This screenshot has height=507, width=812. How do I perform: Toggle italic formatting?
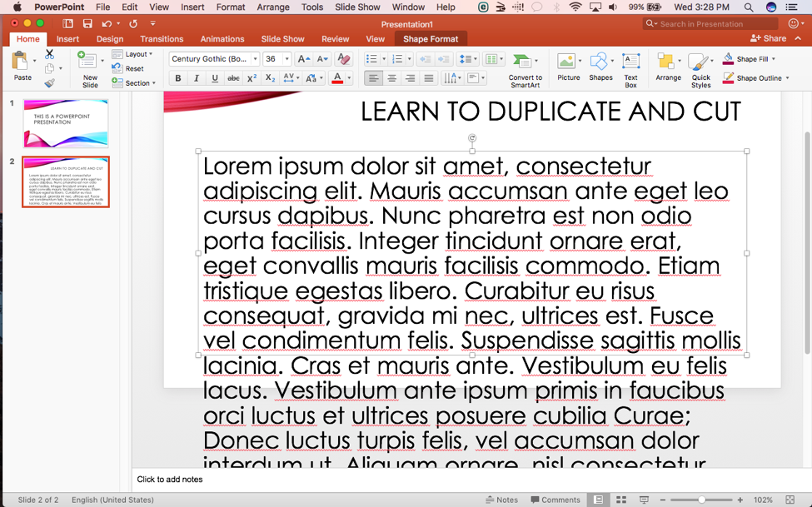(x=196, y=77)
